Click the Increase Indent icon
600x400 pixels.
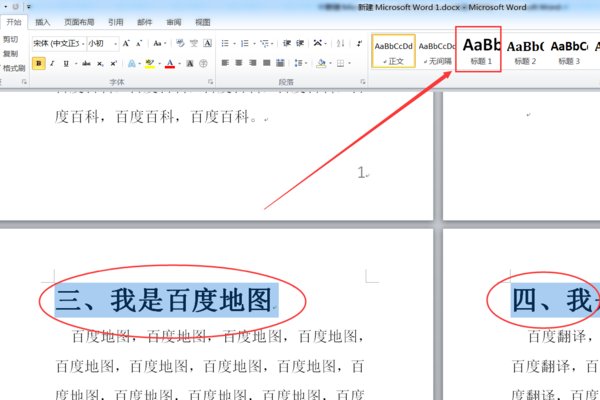point(300,43)
